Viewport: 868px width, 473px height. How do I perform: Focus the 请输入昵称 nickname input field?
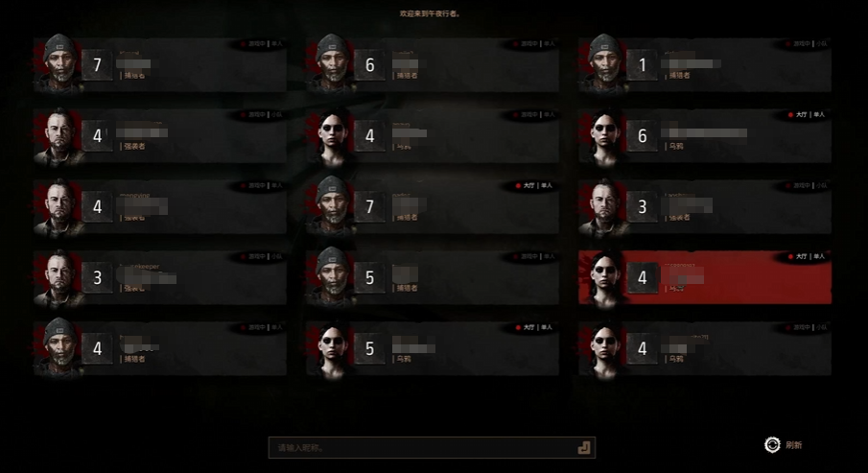432,447
